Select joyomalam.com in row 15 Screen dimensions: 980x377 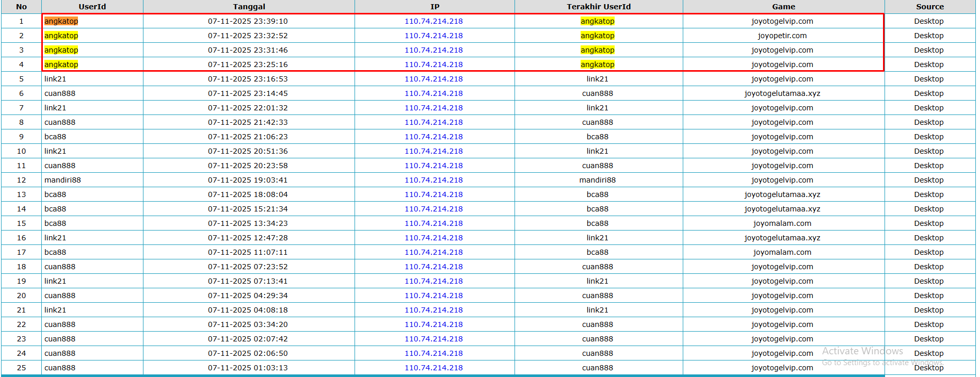pos(782,223)
